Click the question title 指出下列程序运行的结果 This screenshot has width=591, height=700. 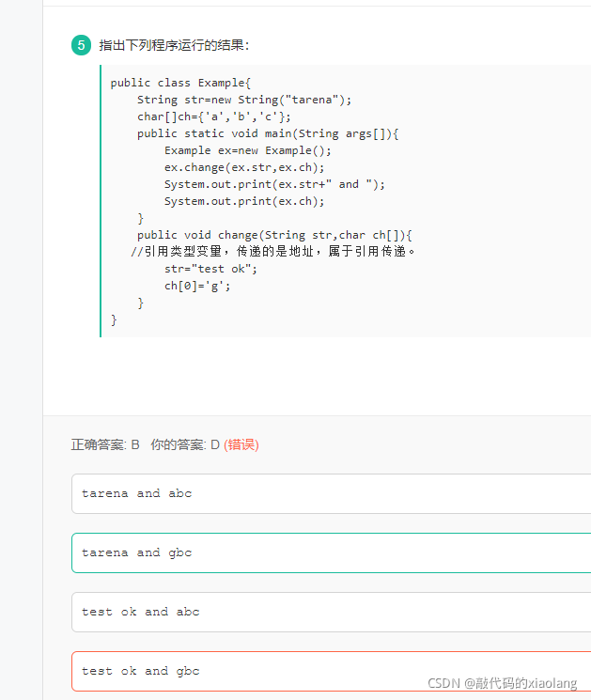point(174,45)
